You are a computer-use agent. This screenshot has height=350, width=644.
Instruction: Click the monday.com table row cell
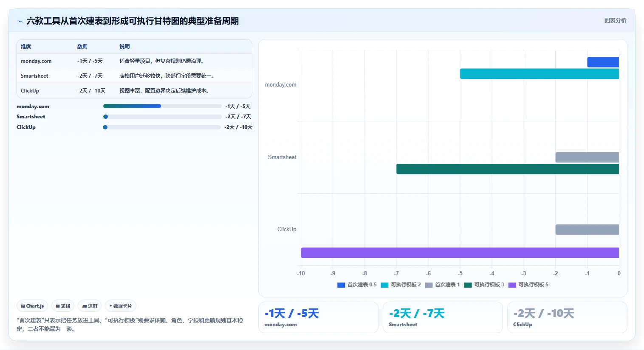36,61
